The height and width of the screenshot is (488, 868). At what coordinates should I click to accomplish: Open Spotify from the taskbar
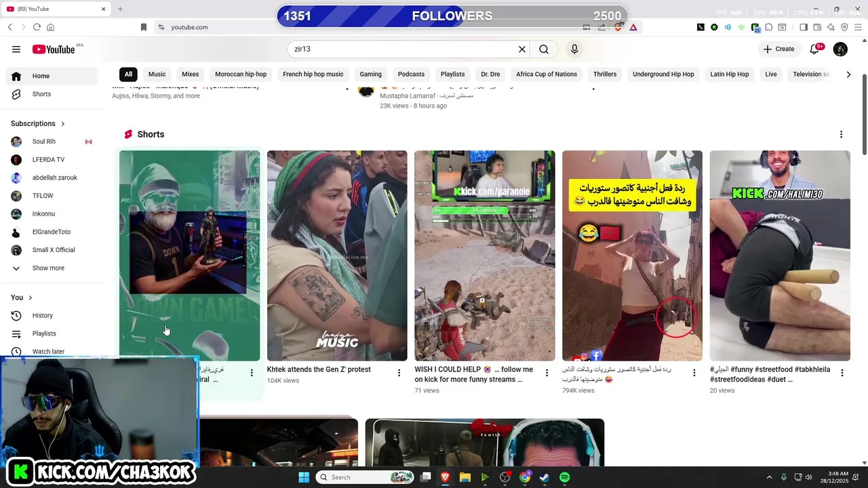click(565, 477)
